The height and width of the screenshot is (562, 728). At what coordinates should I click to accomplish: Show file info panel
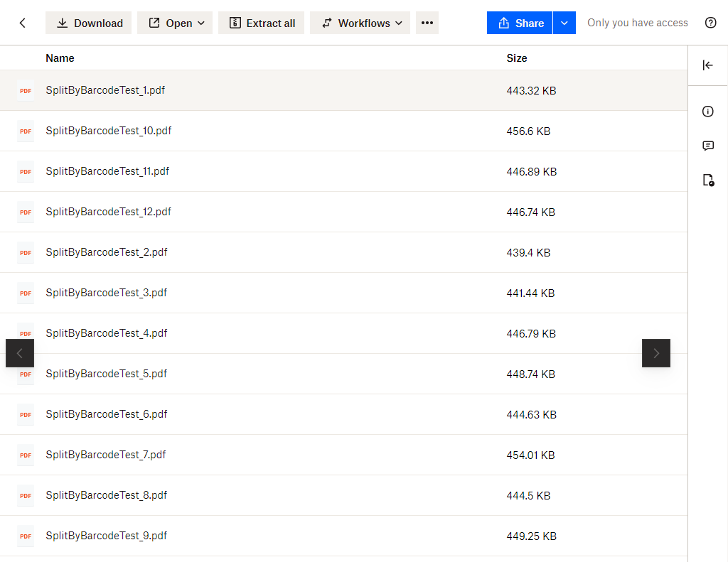point(707,112)
